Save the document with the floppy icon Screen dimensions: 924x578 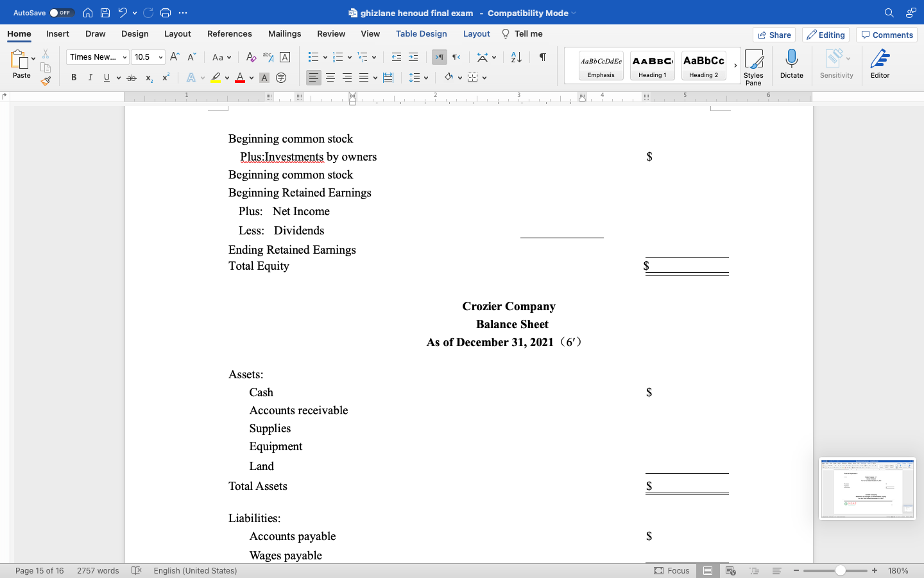pos(105,13)
